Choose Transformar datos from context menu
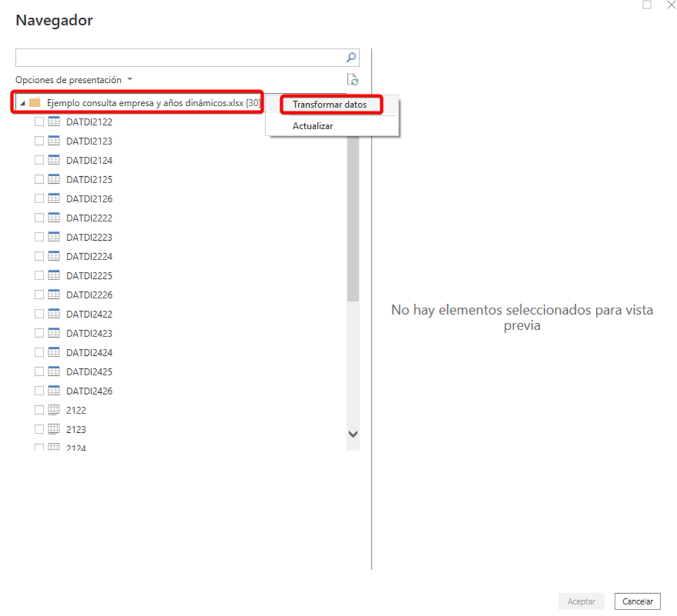 pos(330,105)
